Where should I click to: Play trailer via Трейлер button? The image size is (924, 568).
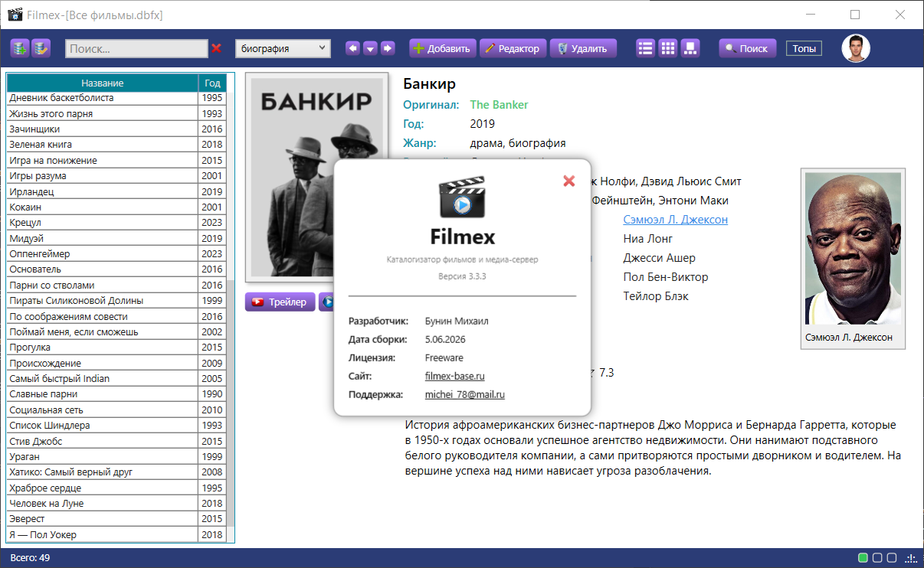(280, 302)
